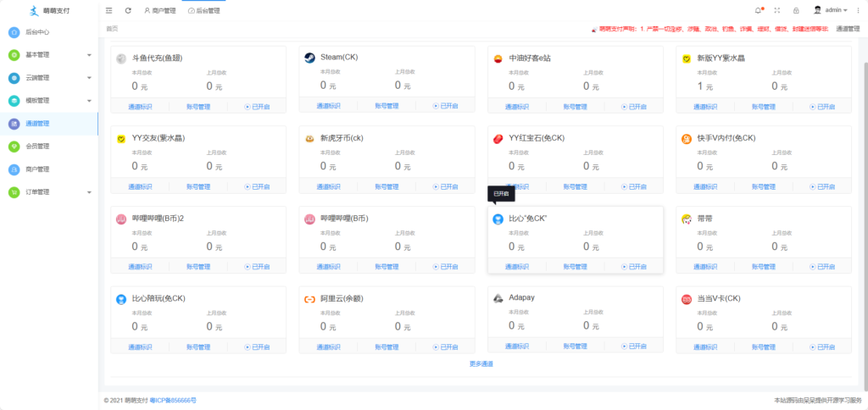Click the 阿里云(余额) orange logo

(310, 299)
